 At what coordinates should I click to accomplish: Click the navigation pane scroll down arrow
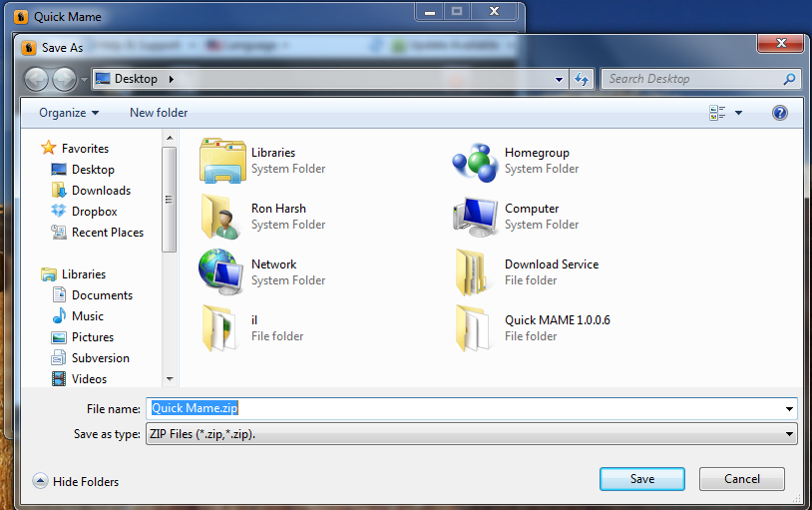(170, 379)
